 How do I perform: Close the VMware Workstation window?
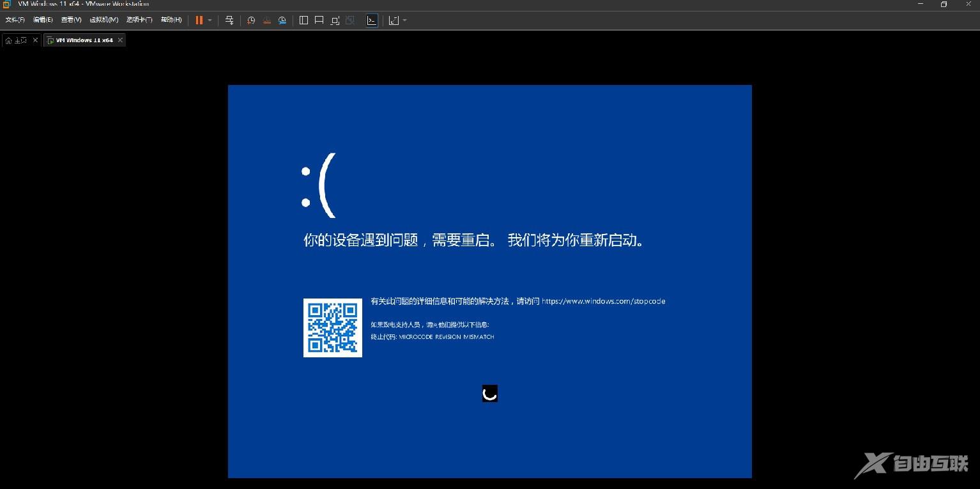[x=968, y=4]
